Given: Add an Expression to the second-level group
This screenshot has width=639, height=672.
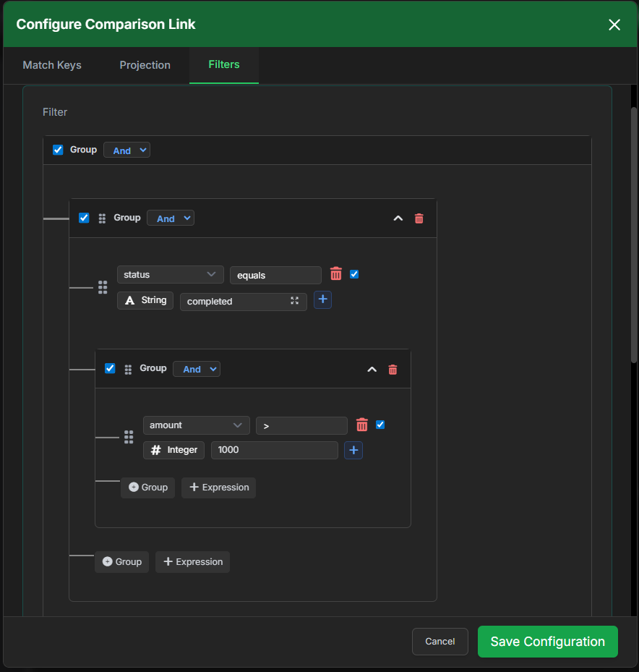Looking at the screenshot, I should 192,562.
